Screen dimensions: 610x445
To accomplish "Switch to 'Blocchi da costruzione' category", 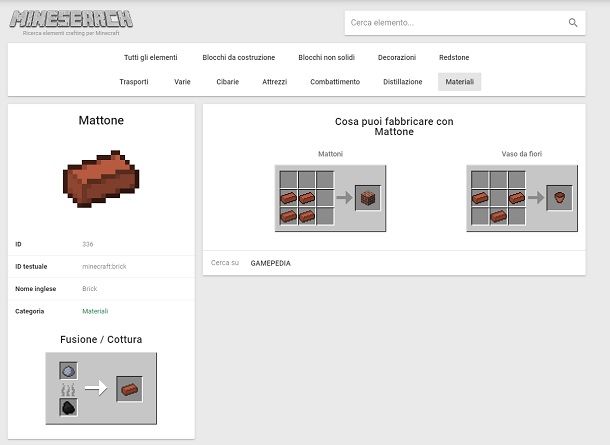I will pyautogui.click(x=238, y=58).
